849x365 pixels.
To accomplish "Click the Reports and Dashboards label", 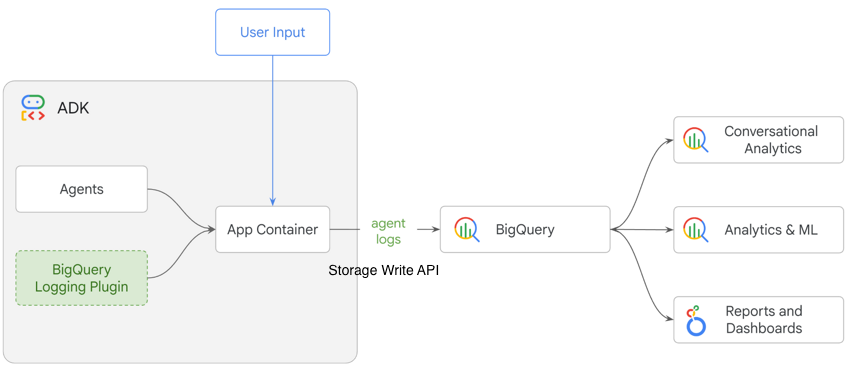I will click(764, 320).
